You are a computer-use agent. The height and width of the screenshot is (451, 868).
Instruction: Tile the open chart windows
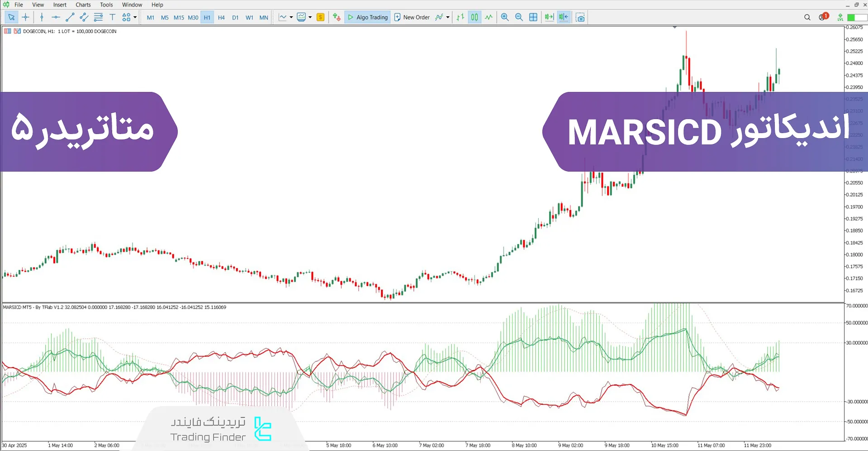[533, 17]
